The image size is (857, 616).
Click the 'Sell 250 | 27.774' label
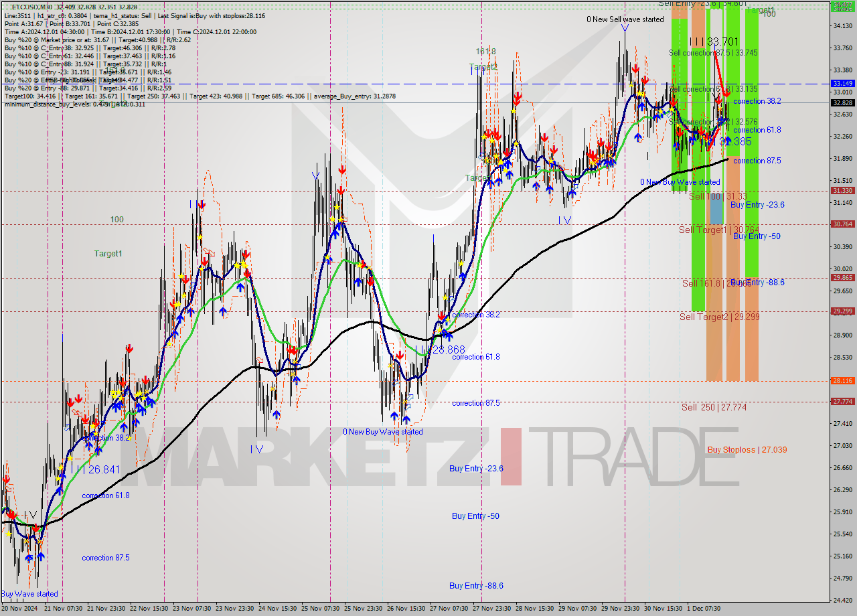pos(714,407)
